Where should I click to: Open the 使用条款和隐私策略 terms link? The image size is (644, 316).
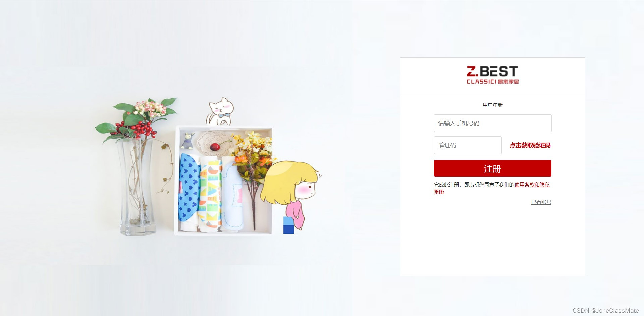[x=492, y=188]
